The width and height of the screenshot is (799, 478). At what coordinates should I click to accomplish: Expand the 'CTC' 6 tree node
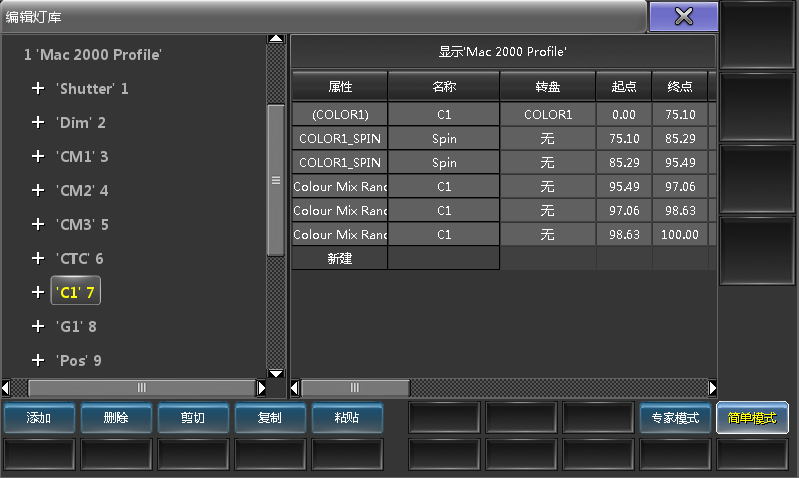click(x=38, y=258)
